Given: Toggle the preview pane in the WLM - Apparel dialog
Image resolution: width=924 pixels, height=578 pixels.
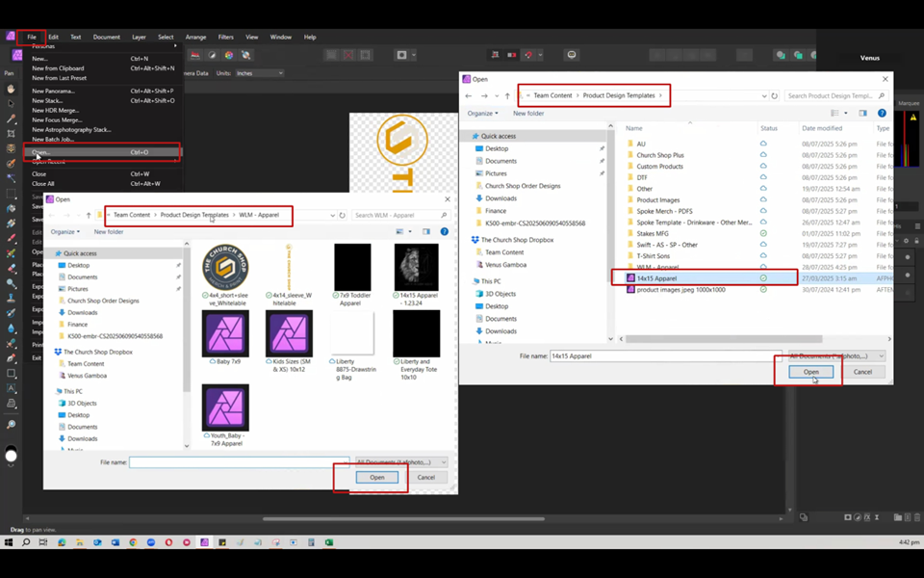Looking at the screenshot, I should coord(425,232).
